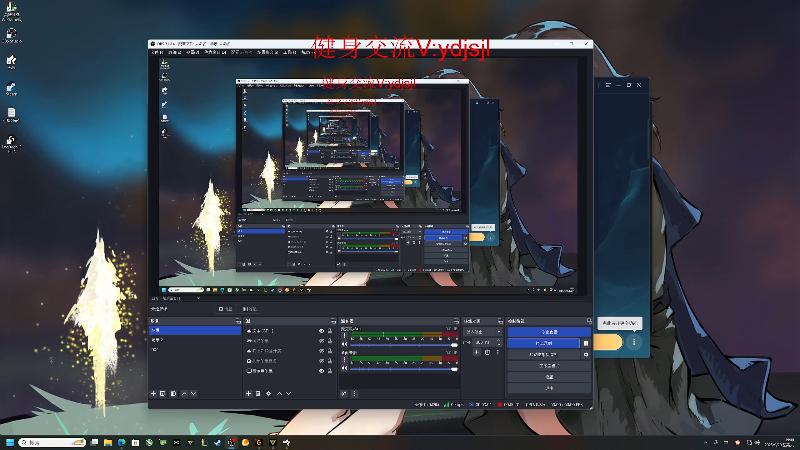Viewport: 800px width, 450px height.
Task: Pause recording with the pause icon in Controls
Action: [586, 343]
